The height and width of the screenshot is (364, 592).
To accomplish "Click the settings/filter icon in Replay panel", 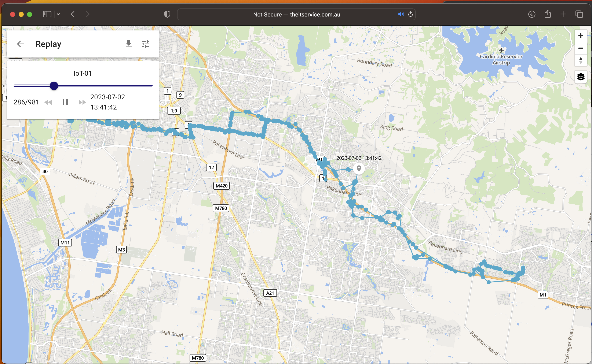I will click(x=146, y=44).
